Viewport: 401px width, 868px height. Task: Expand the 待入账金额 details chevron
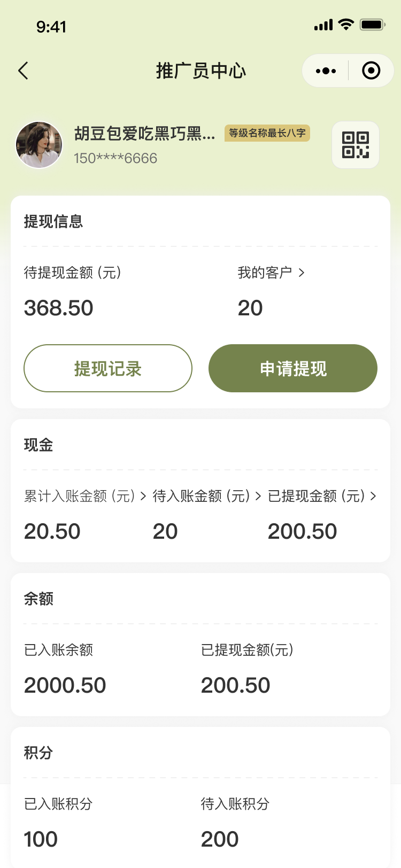click(258, 496)
